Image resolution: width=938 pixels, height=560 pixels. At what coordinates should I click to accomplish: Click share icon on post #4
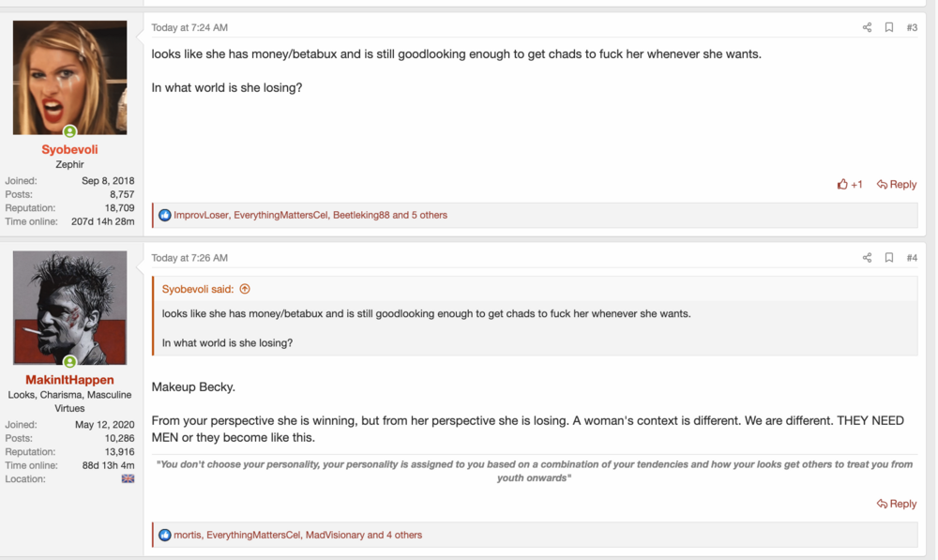coord(867,258)
